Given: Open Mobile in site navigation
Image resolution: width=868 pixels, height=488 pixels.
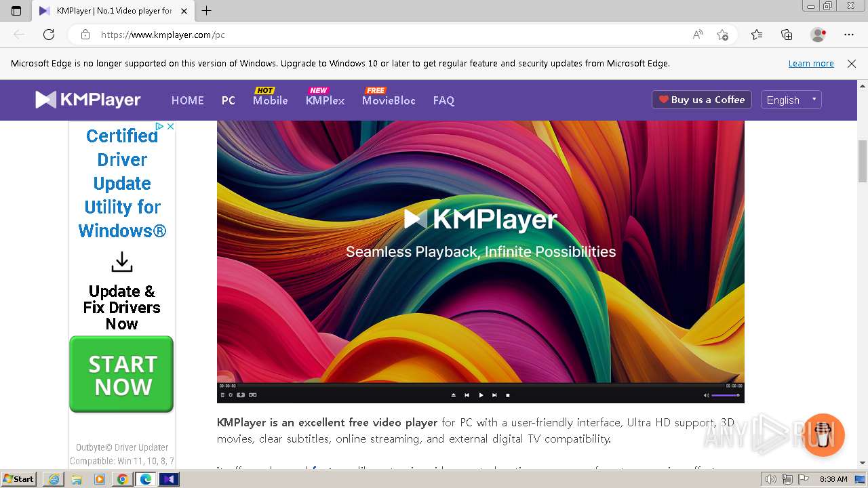Looking at the screenshot, I should (x=271, y=100).
